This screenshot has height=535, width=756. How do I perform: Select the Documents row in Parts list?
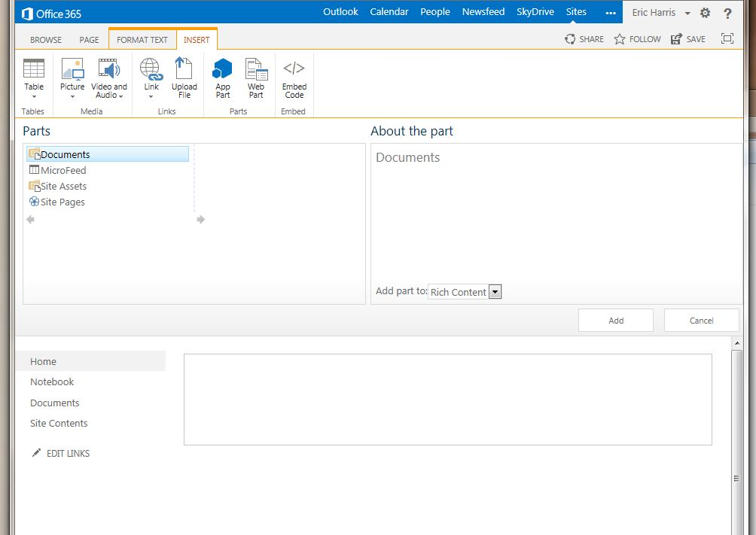(x=108, y=154)
